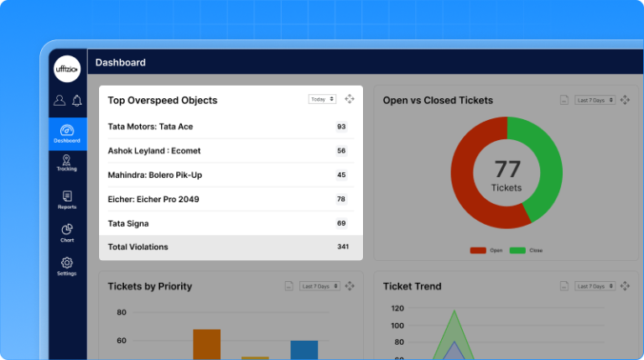Click the move icon on Top Overspeed Objects

[350, 99]
